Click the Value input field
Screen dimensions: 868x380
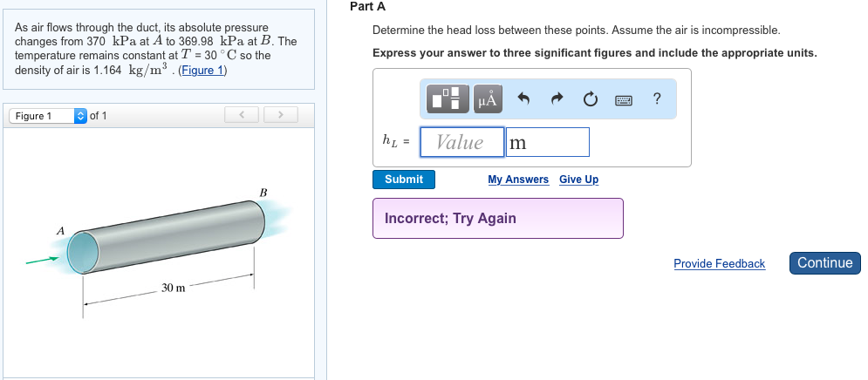[461, 142]
